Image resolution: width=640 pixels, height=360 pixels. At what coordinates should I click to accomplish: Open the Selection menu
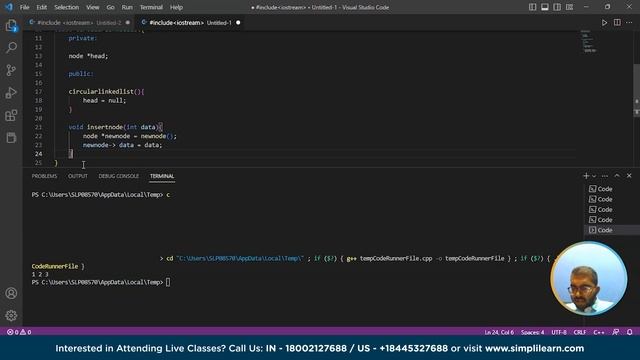point(67,7)
